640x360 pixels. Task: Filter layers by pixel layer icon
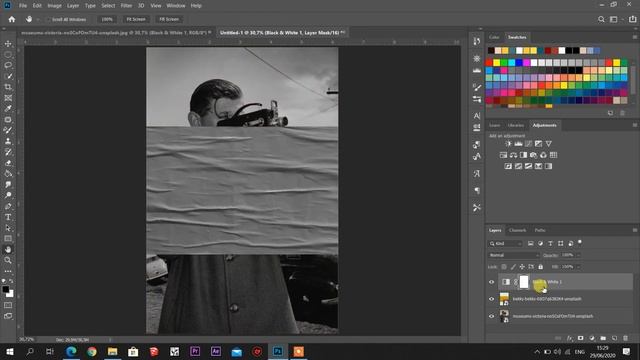click(531, 243)
